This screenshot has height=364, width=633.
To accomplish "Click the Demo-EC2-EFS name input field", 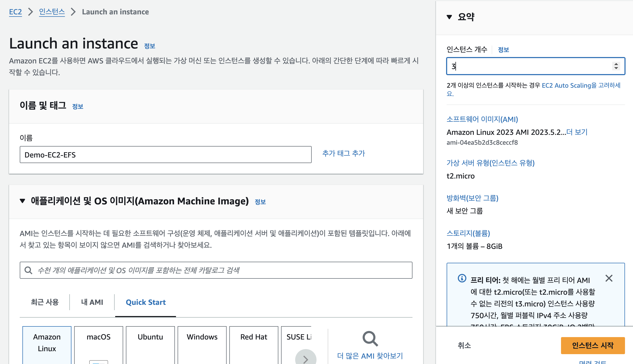I will coord(165,155).
